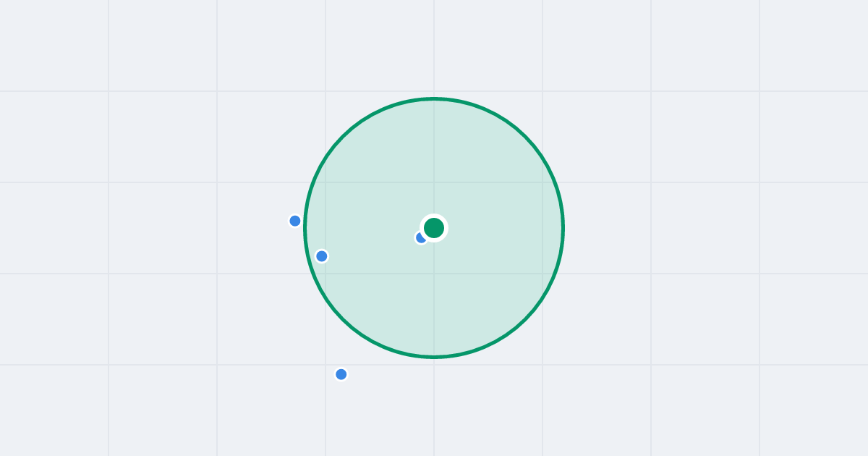Pick the leftmost blue point on the canvas
Image resolution: width=868 pixels, height=456 pixels.
[x=295, y=221]
